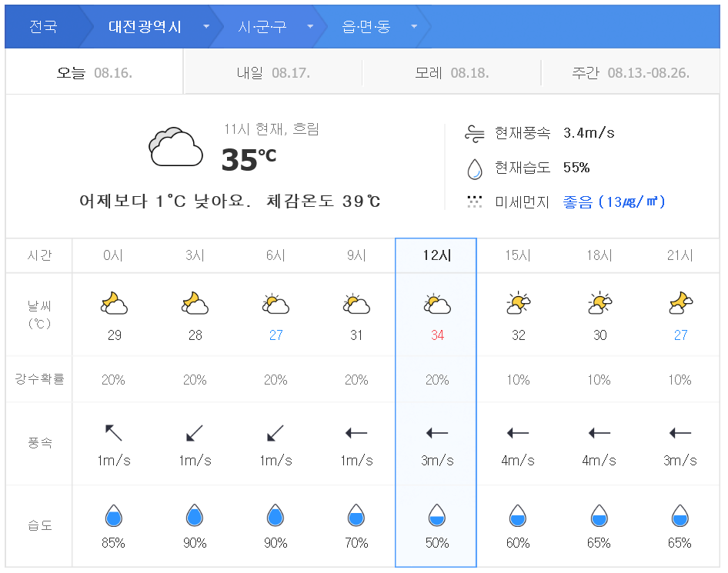Screen dimensions: 728x573
Task: Select the wind speed (현재풍속) icon
Action: (475, 132)
